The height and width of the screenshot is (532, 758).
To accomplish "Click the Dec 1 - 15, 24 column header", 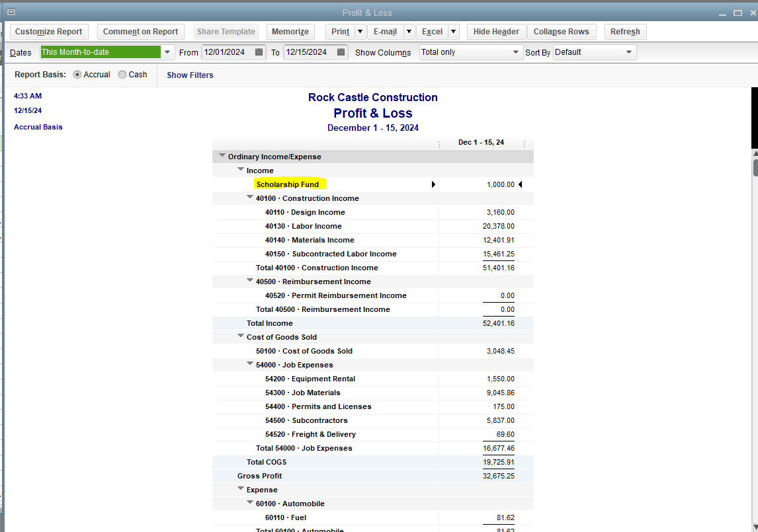I will pos(481,143).
